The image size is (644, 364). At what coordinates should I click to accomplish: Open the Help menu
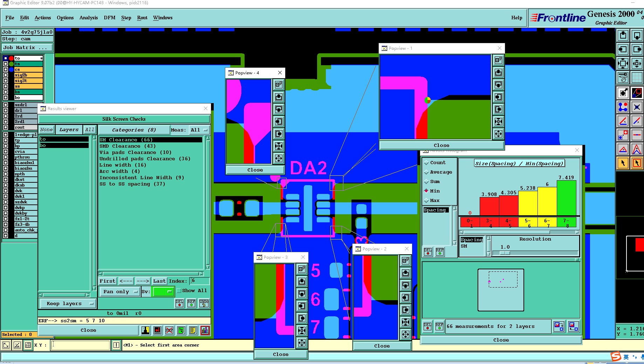coord(516,18)
